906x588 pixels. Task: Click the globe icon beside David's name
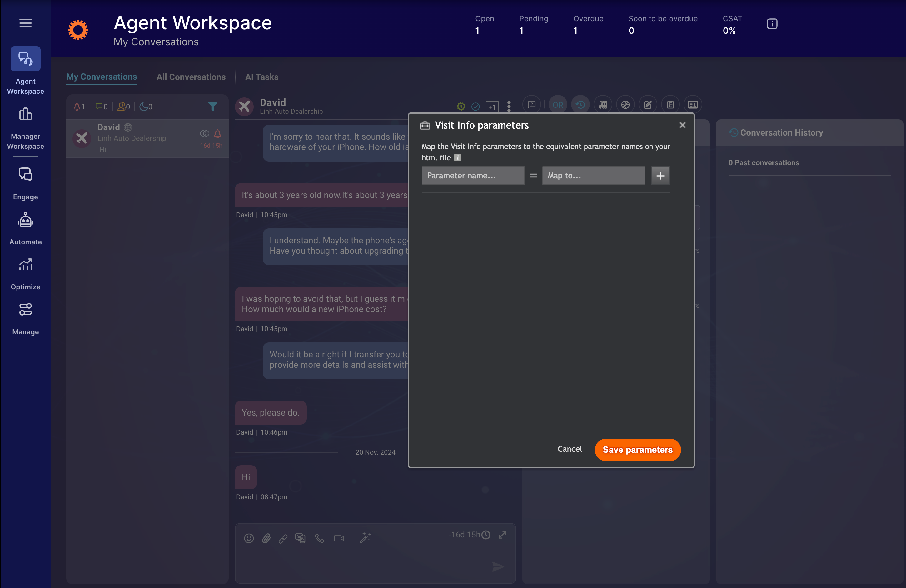(x=128, y=127)
